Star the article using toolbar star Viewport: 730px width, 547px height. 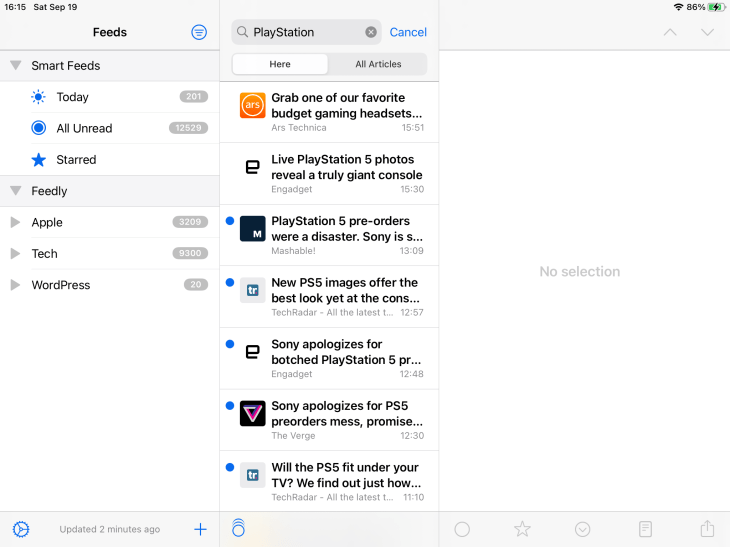click(x=522, y=529)
